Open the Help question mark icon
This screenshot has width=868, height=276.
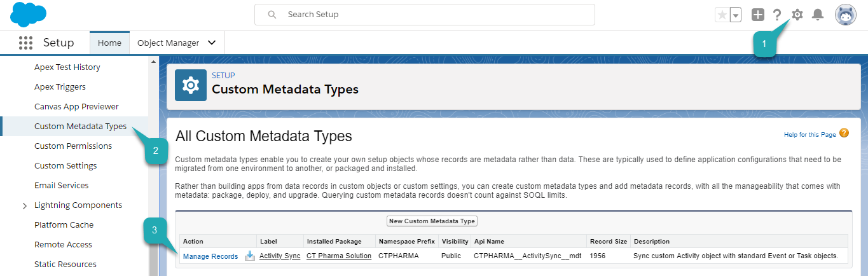[x=776, y=15]
